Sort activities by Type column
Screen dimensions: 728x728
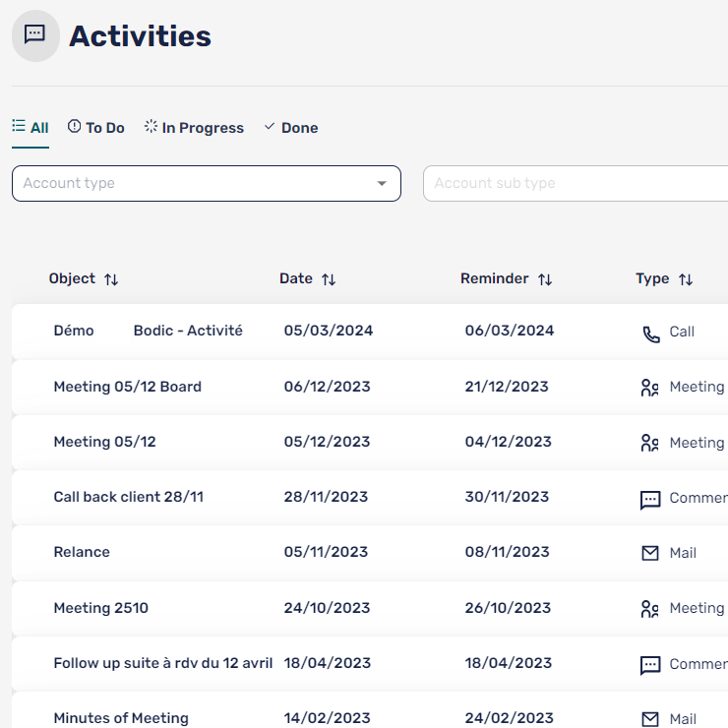pos(686,279)
